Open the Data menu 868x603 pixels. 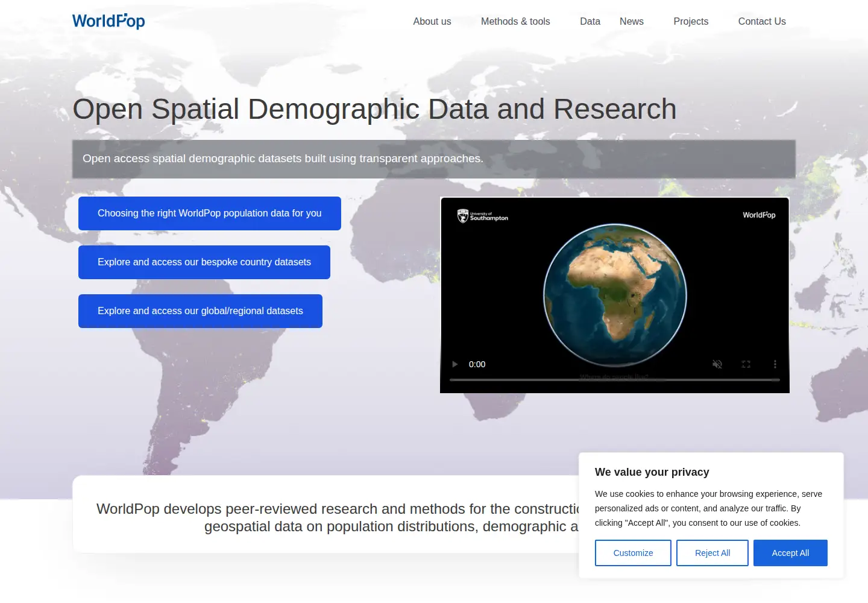(x=590, y=21)
